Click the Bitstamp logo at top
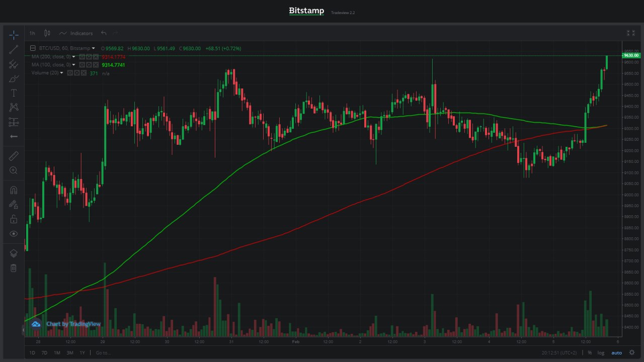644x362 pixels. (x=306, y=11)
